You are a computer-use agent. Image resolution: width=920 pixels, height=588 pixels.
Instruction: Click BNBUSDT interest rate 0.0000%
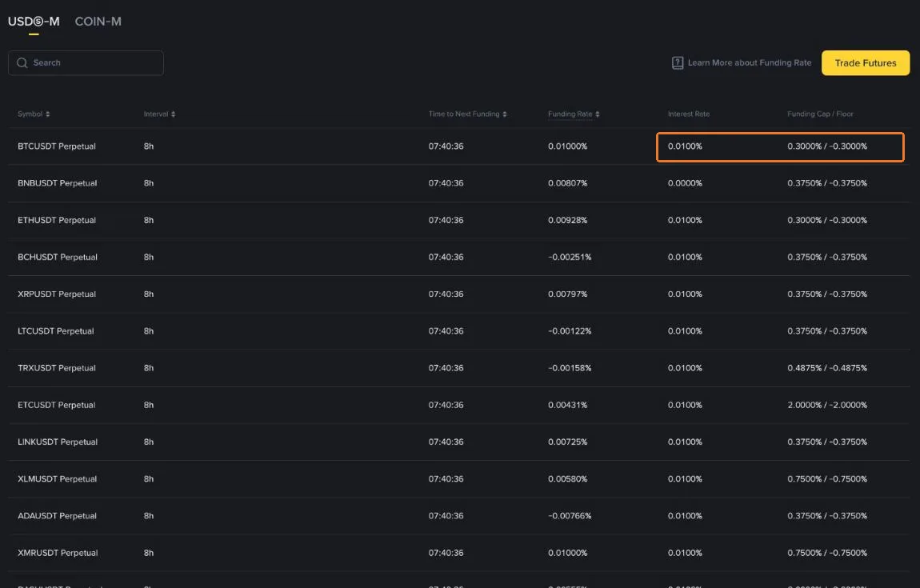pos(685,183)
